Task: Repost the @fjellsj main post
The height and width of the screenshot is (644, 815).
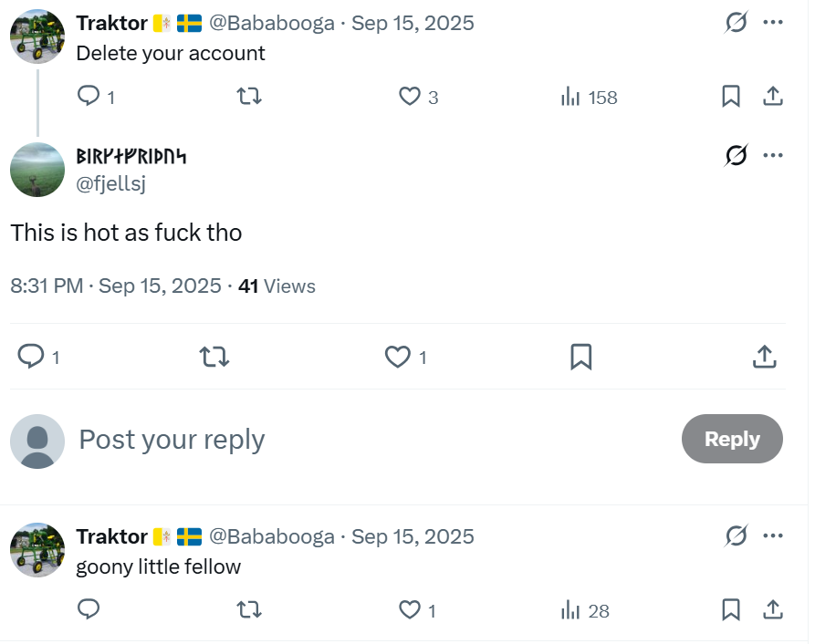Action: click(214, 357)
